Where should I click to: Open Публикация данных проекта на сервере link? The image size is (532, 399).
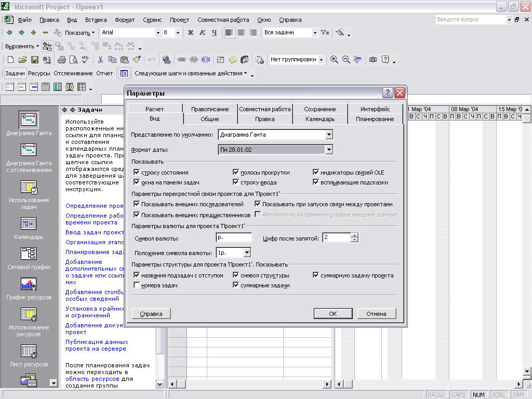pos(97,345)
